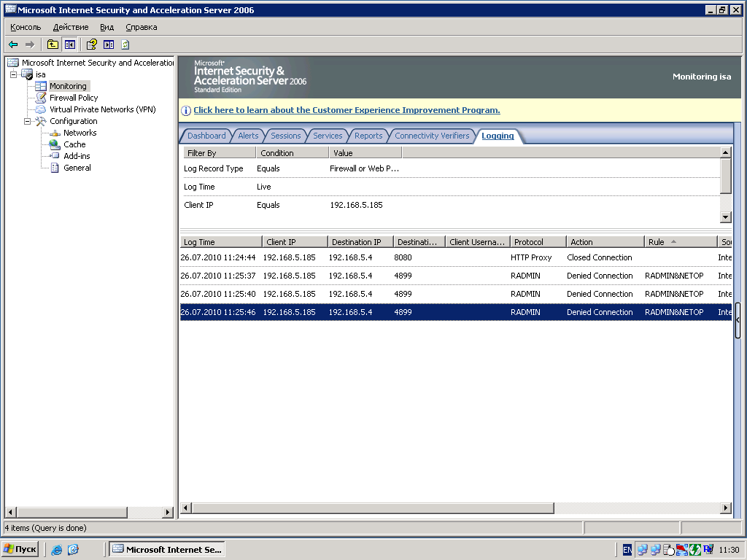The height and width of the screenshot is (560, 747).
Task: Open the Справка menu
Action: pyautogui.click(x=142, y=27)
